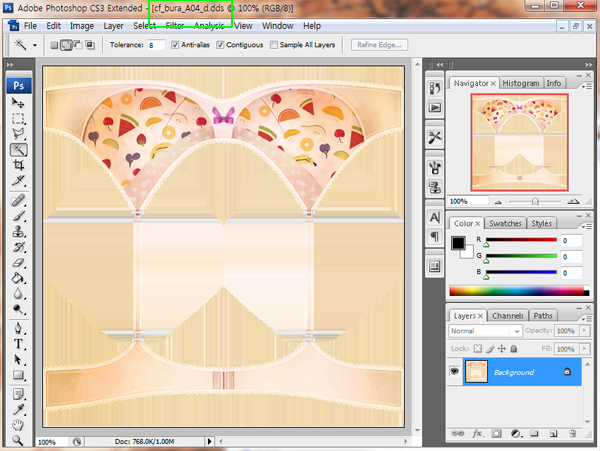Select the Path Selection tool
Viewport: 600px width, 451px height.
18,360
